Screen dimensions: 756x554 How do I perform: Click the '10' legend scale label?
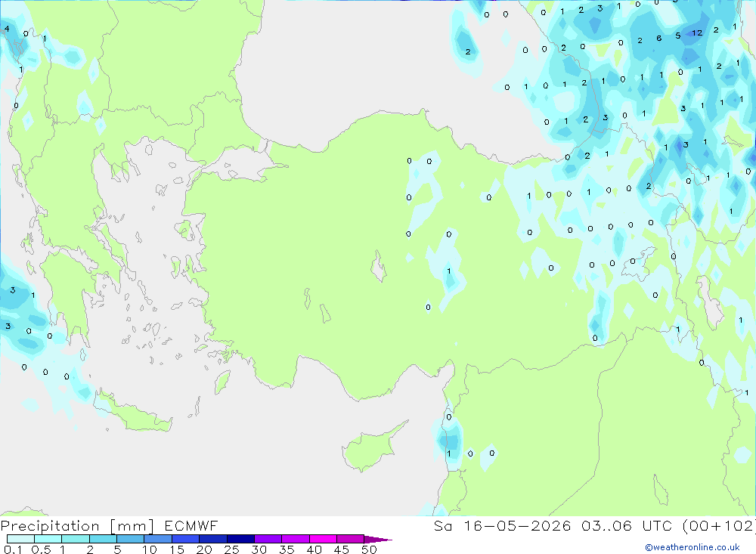[x=150, y=549]
